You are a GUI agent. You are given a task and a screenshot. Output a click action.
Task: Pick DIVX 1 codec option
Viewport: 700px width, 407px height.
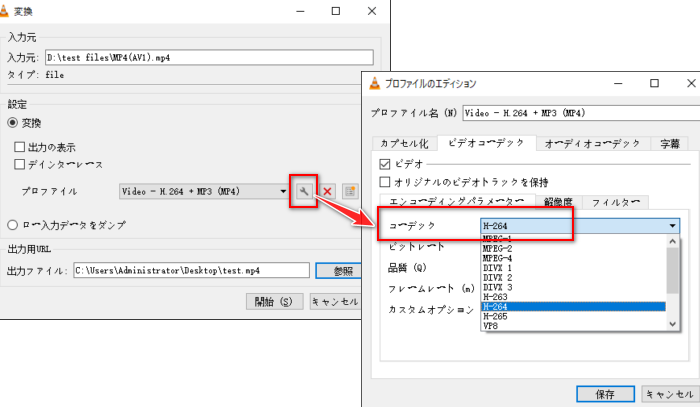[573, 268]
